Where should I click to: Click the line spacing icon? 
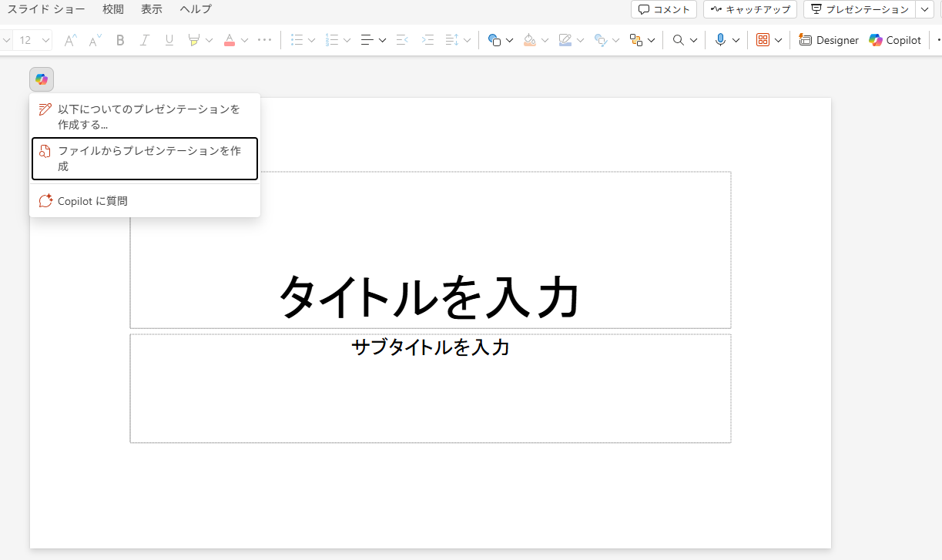[451, 40]
